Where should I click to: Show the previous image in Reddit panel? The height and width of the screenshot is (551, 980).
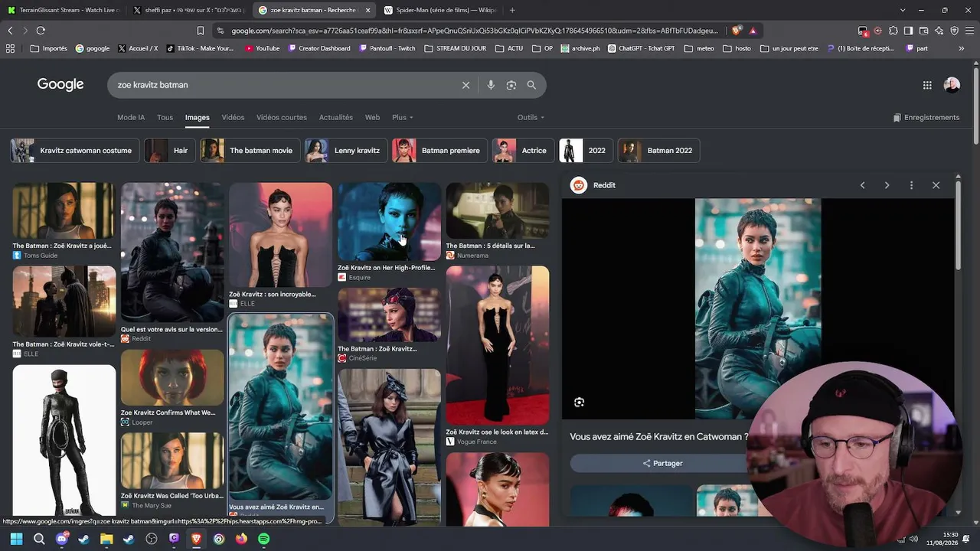pyautogui.click(x=862, y=185)
